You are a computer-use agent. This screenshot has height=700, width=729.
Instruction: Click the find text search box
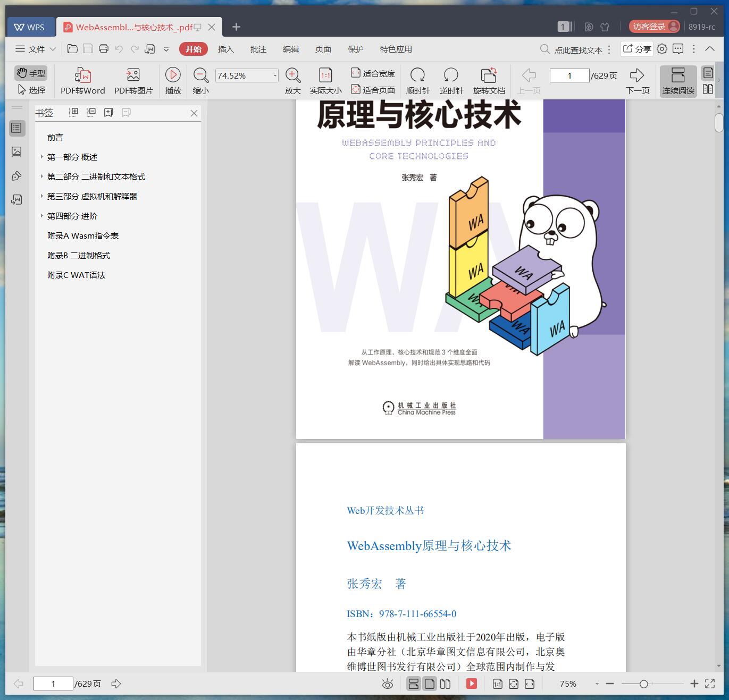tap(572, 49)
